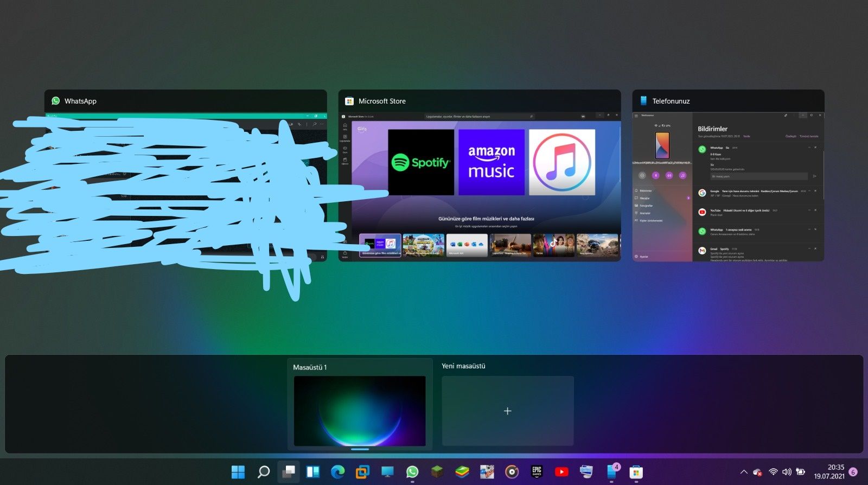
Task: Open WhatsApp from the taskbar
Action: click(x=412, y=472)
